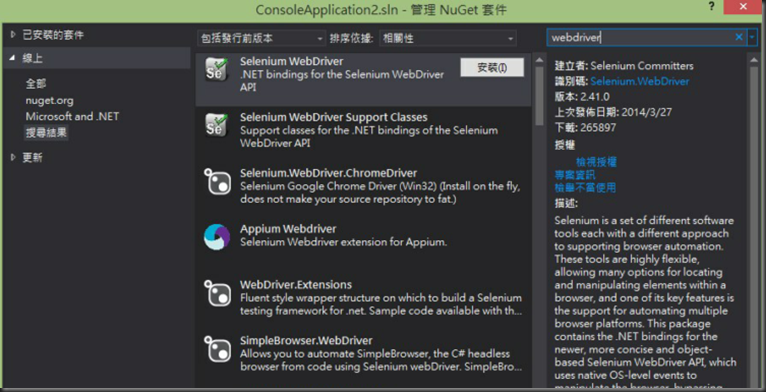Viewport: 766px width, 392px height.
Task: Open the 檢視授權 link
Action: click(x=596, y=162)
